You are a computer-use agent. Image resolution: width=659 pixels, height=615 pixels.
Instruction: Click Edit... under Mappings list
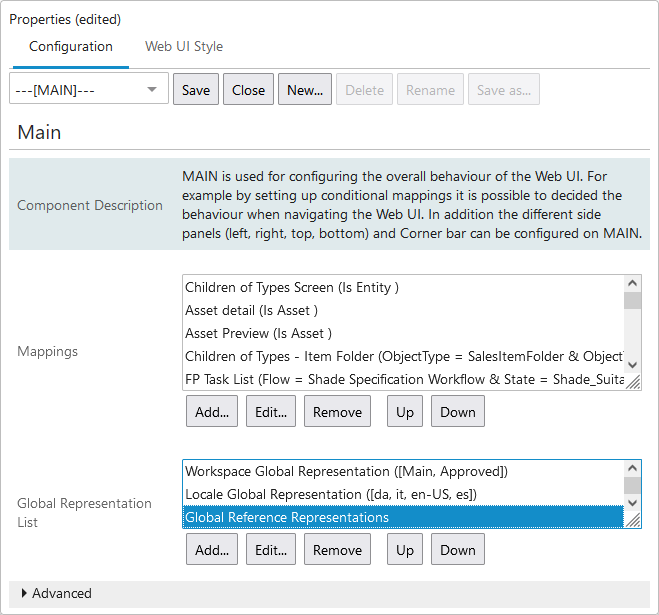coord(271,412)
